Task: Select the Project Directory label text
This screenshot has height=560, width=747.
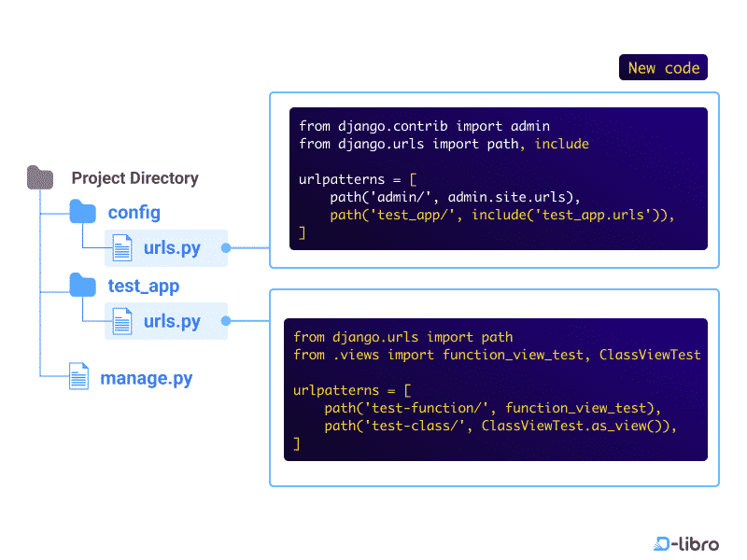Action: click(134, 178)
